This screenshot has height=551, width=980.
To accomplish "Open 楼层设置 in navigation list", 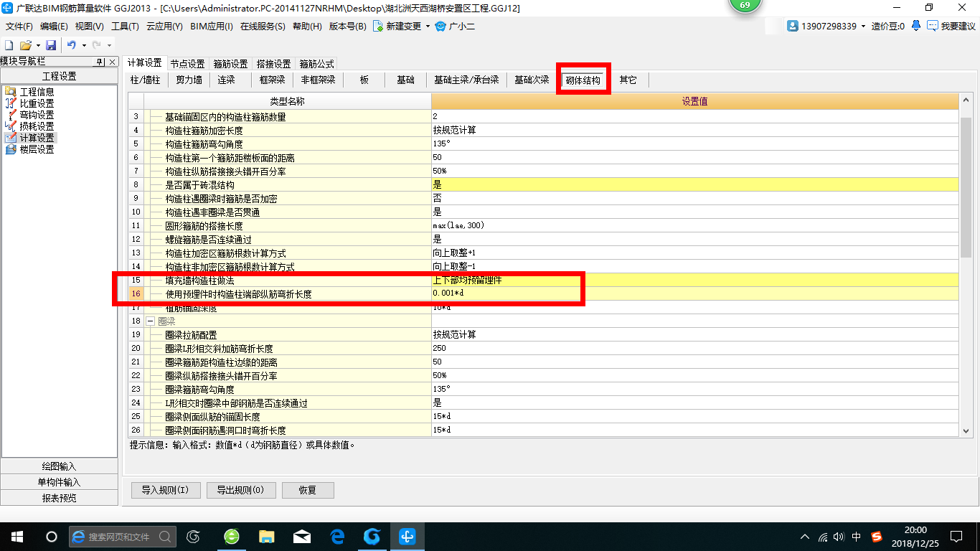I will click(37, 149).
